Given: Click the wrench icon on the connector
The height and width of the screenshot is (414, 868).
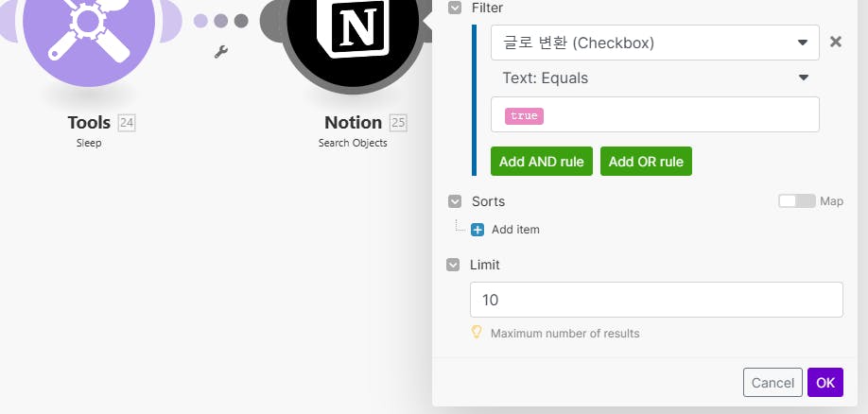Looking at the screenshot, I should pyautogui.click(x=221, y=52).
